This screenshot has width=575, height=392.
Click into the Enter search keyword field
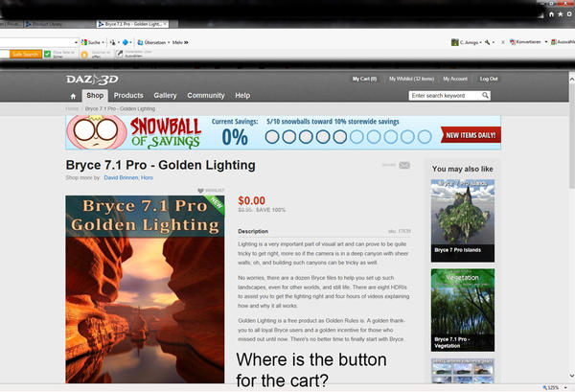(446, 95)
